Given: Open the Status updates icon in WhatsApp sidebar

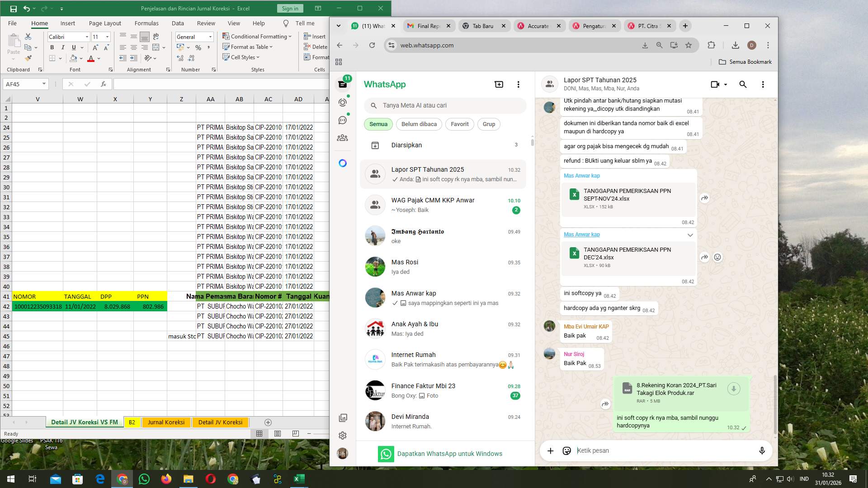Looking at the screenshot, I should 343,102.
